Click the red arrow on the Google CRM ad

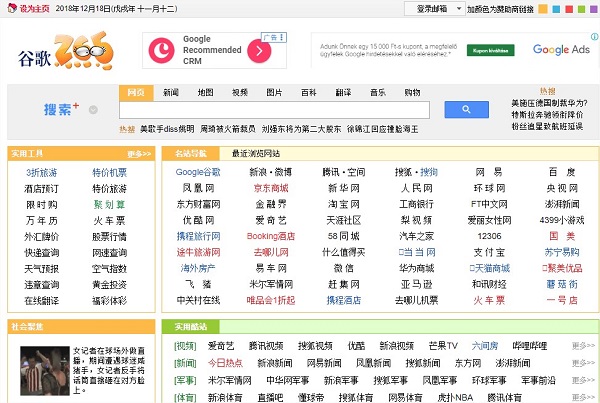click(259, 51)
